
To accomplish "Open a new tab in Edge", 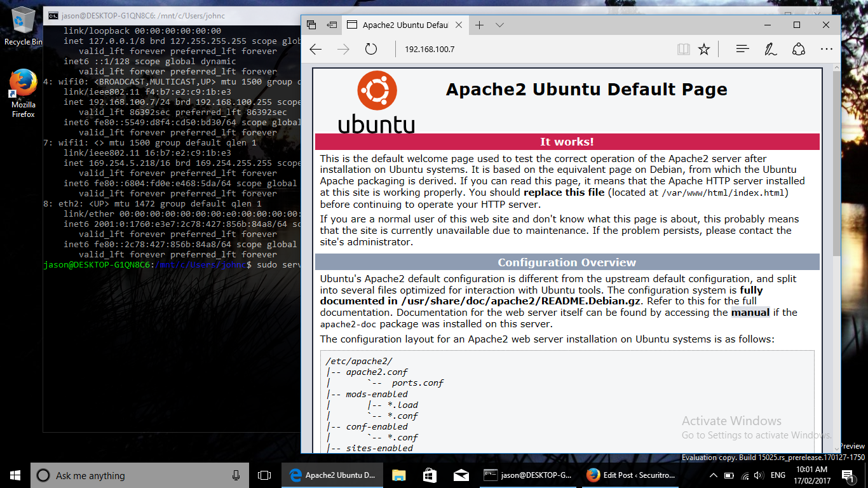I will pyautogui.click(x=480, y=25).
